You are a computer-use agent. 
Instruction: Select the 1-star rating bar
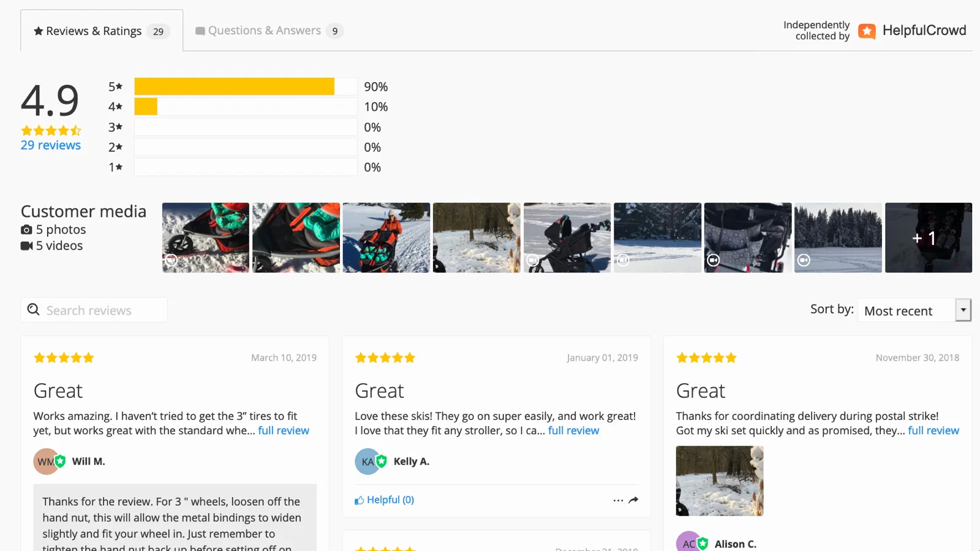click(x=246, y=167)
